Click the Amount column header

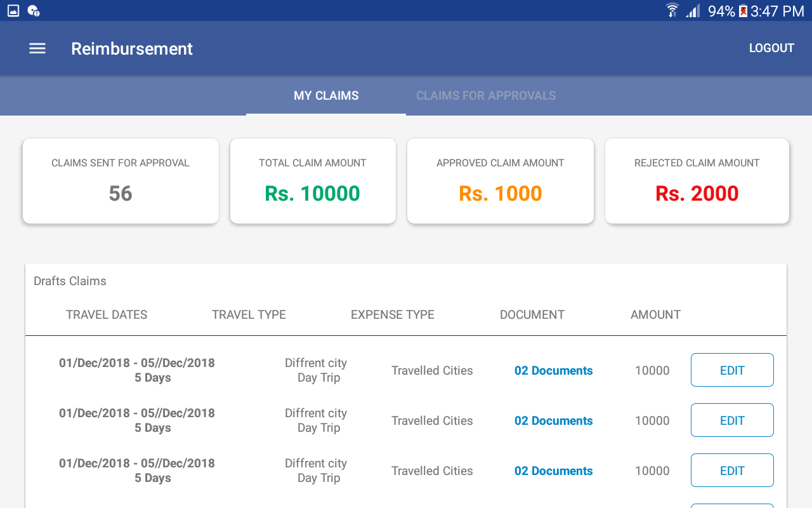pos(655,315)
